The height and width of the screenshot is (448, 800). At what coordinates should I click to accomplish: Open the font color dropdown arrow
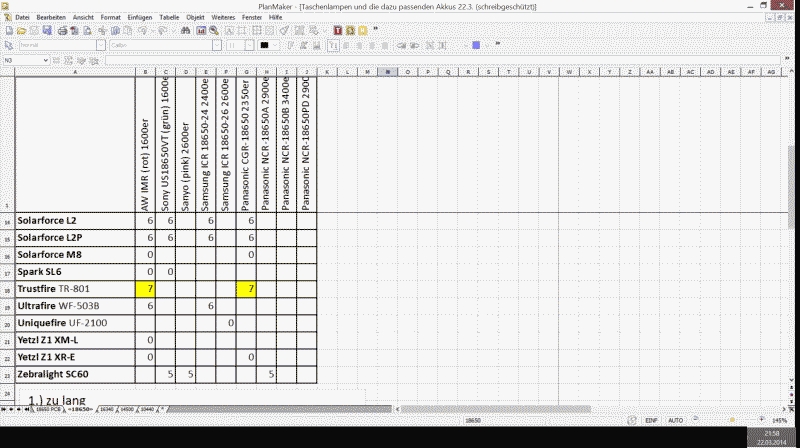pyautogui.click(x=276, y=45)
